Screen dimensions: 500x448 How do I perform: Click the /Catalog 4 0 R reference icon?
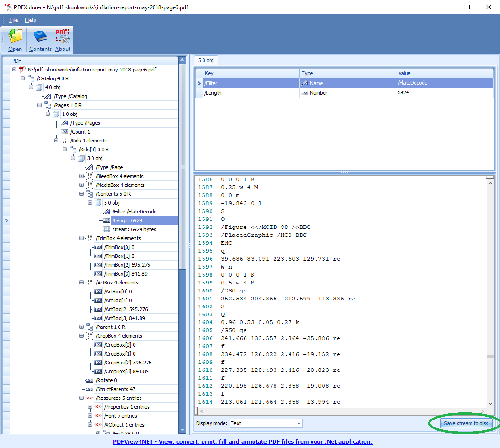31,78
